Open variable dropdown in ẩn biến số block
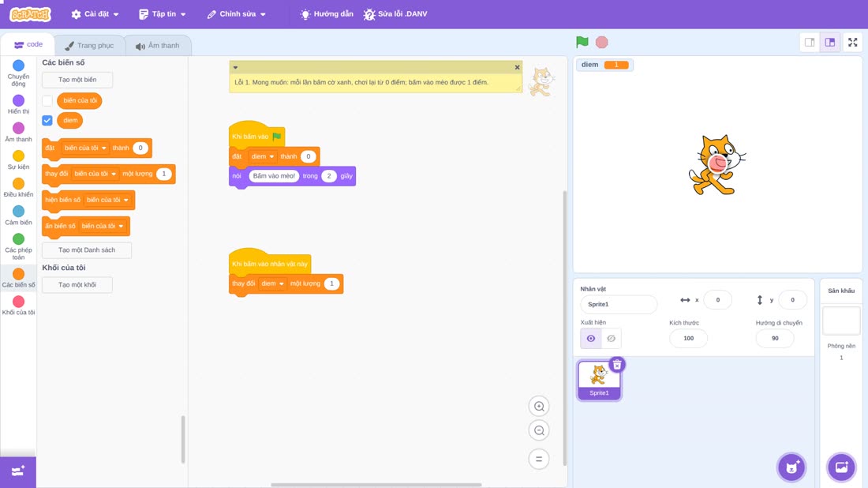The image size is (868, 488). (x=103, y=226)
